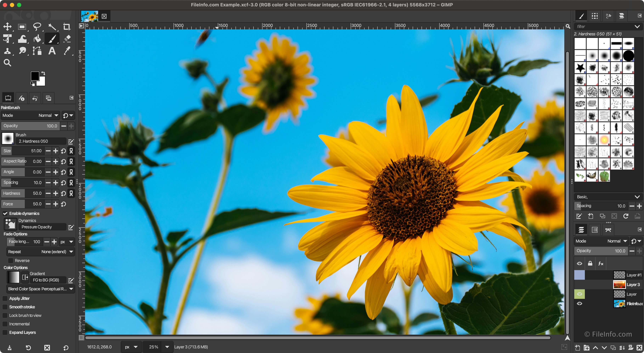
Task: Switch to the Channels tab
Action: click(595, 230)
